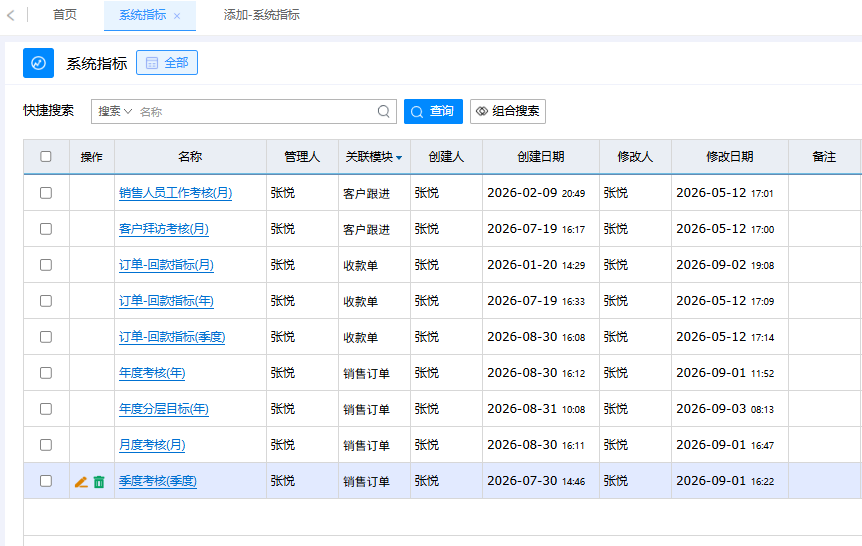Click the 备注 column header
The height and width of the screenshot is (546, 862).
point(824,157)
